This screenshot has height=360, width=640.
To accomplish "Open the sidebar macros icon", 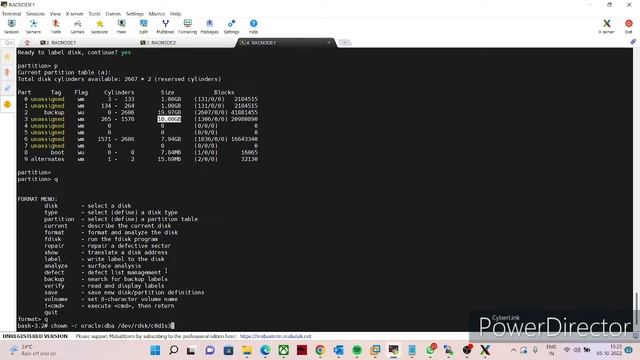I will point(7,88).
